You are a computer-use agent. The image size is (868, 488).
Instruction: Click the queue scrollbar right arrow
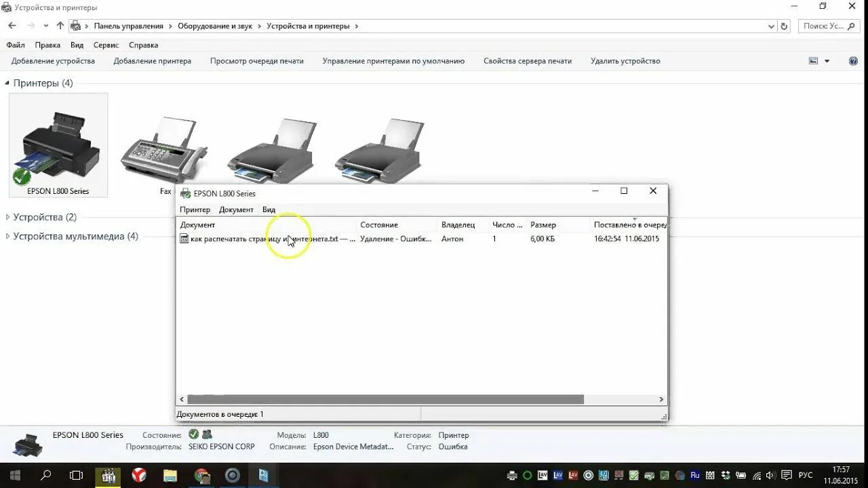tap(662, 400)
